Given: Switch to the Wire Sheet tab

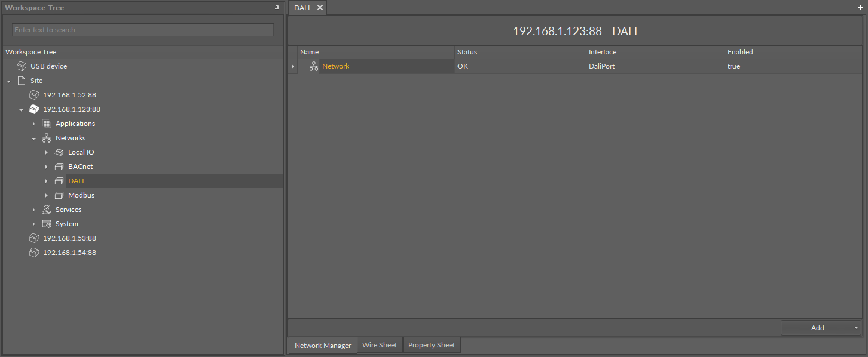Looking at the screenshot, I should point(380,345).
